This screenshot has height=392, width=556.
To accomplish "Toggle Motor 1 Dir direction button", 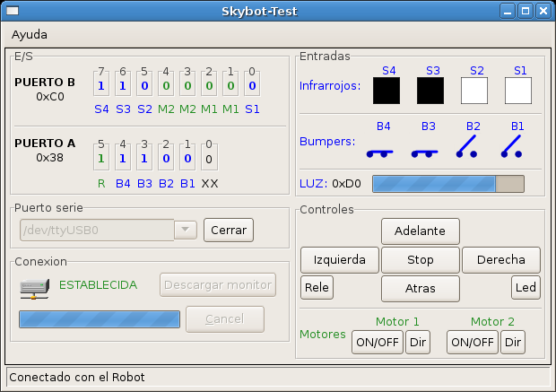I will (x=418, y=342).
